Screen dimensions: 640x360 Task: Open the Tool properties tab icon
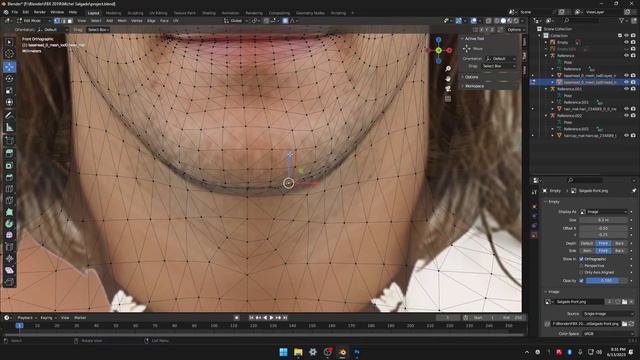[x=534, y=192]
